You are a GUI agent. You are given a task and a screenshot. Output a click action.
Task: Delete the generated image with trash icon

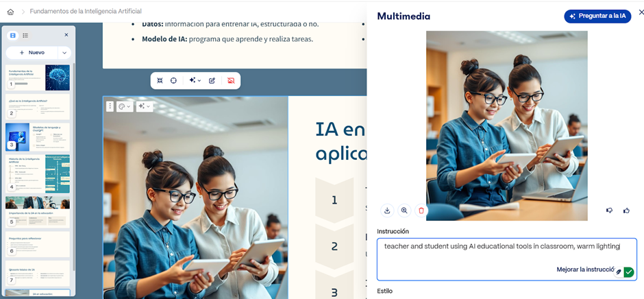pyautogui.click(x=421, y=211)
